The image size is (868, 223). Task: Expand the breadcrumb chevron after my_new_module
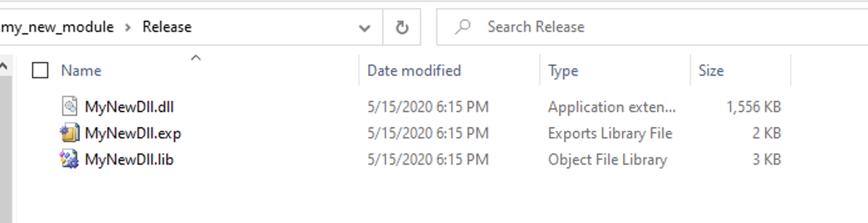(128, 27)
